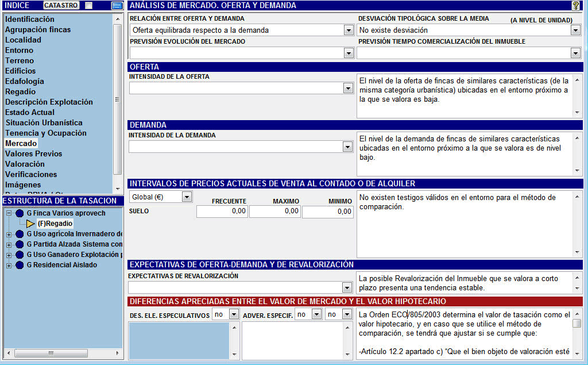Image resolution: width=588 pixels, height=365 pixels.
Task: Open Edificios section
Action: coord(21,71)
